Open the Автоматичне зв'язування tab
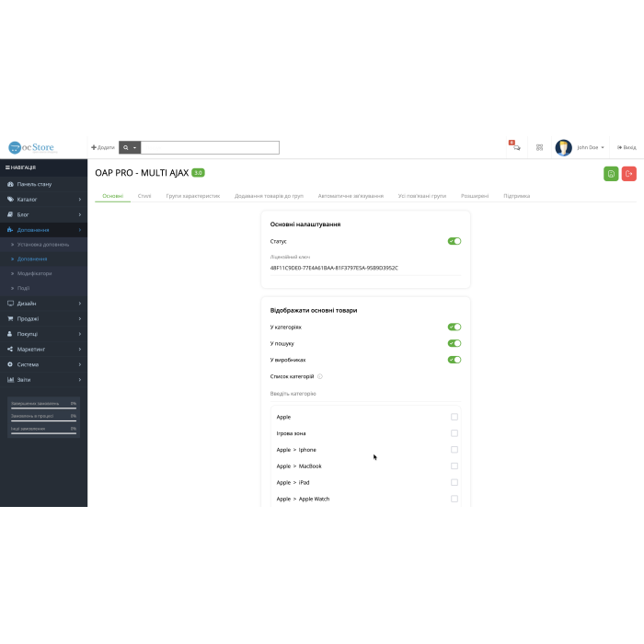Viewport: 644px width, 644px height. pos(351,196)
